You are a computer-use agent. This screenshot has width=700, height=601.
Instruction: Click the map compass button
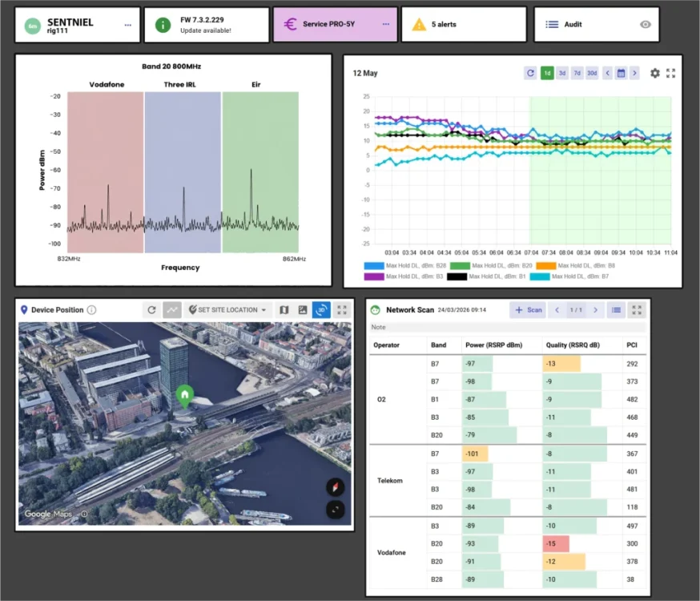tap(336, 487)
